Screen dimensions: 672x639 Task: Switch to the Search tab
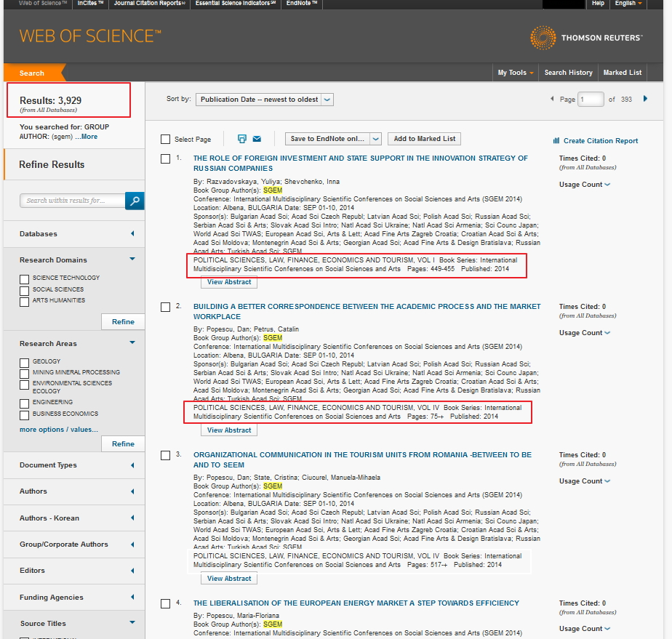[x=32, y=73]
